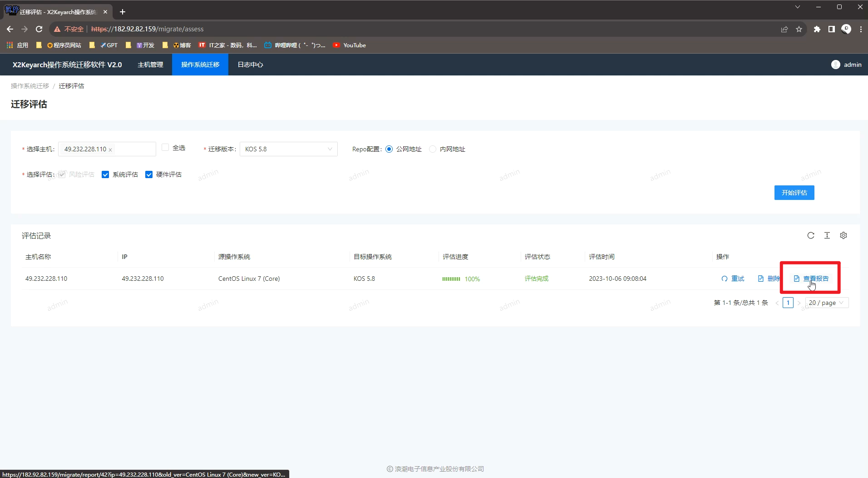868x478 pixels.
Task: Open the 主机管理 menu
Action: click(x=150, y=65)
